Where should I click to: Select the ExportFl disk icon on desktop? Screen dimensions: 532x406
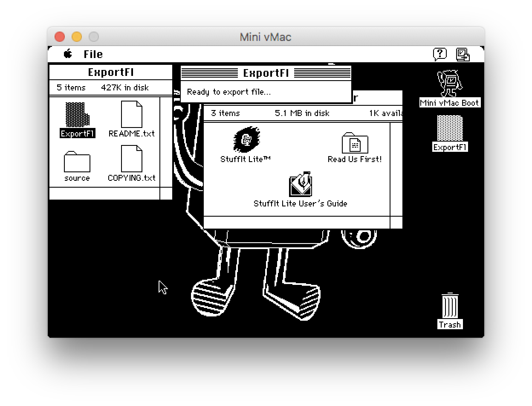pos(450,128)
